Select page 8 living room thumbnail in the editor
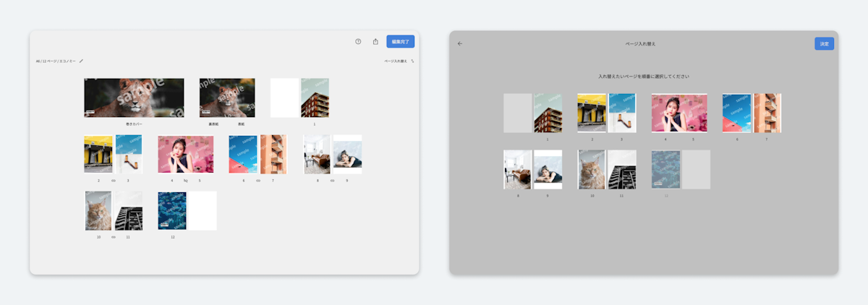Viewport: 868px width, 305px height. tap(317, 154)
